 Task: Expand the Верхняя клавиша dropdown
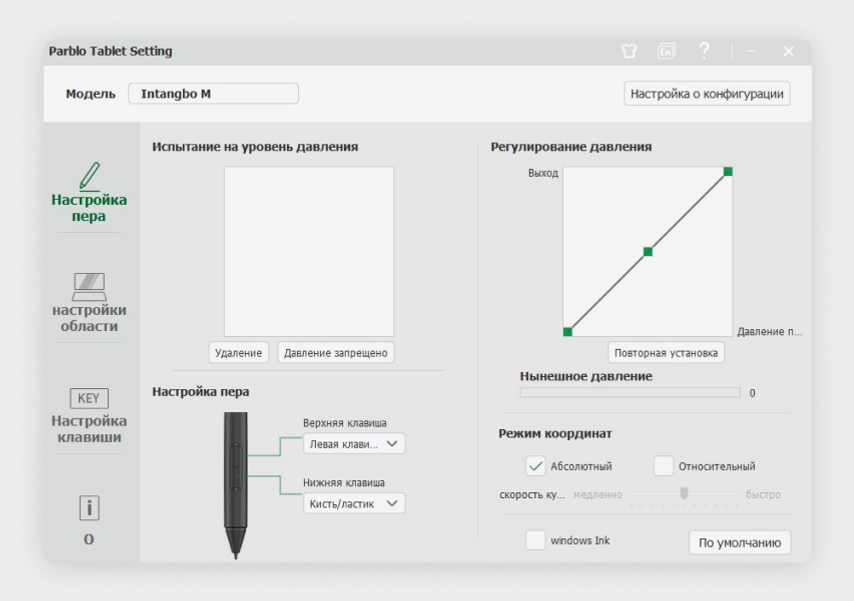click(354, 444)
